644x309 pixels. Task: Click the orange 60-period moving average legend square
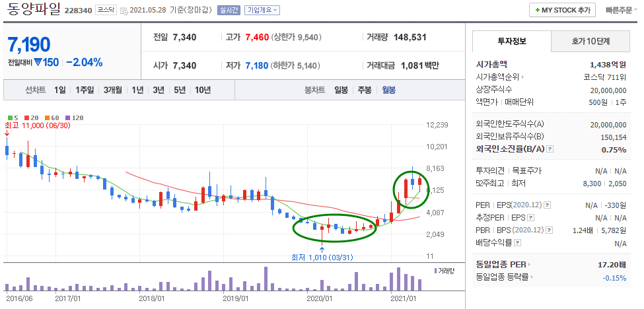48,118
